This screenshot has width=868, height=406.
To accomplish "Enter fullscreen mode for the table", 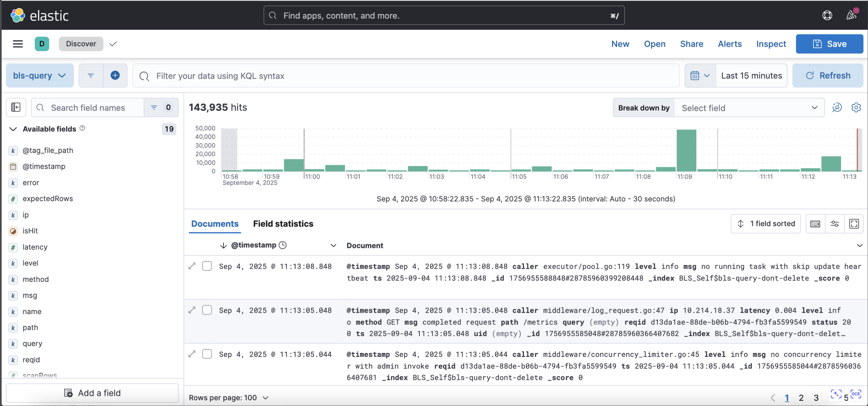I will point(854,224).
